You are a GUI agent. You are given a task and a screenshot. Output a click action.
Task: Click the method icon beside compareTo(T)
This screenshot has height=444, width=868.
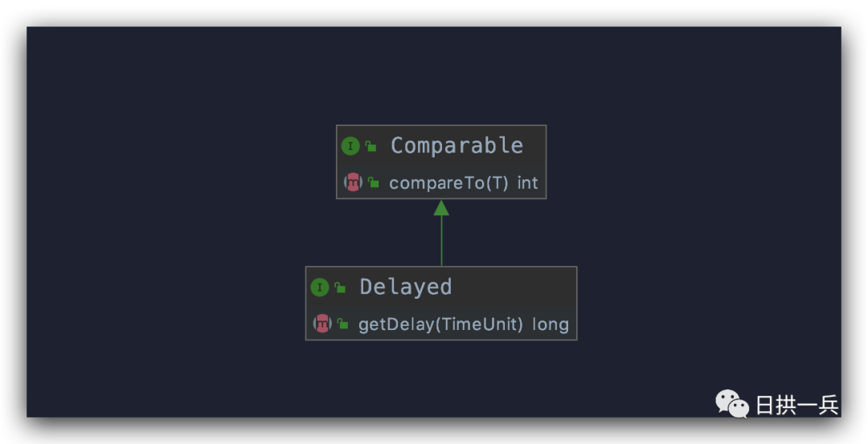coord(353,182)
